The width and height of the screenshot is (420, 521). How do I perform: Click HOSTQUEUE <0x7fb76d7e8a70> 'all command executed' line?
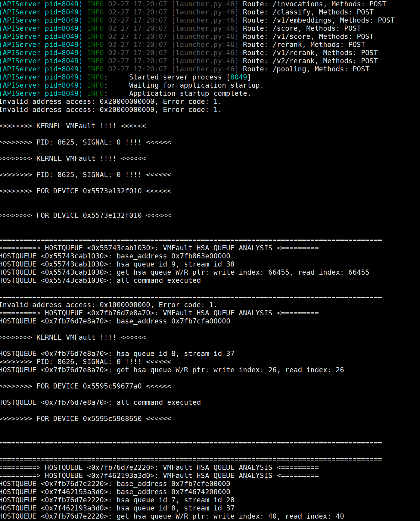click(x=100, y=402)
